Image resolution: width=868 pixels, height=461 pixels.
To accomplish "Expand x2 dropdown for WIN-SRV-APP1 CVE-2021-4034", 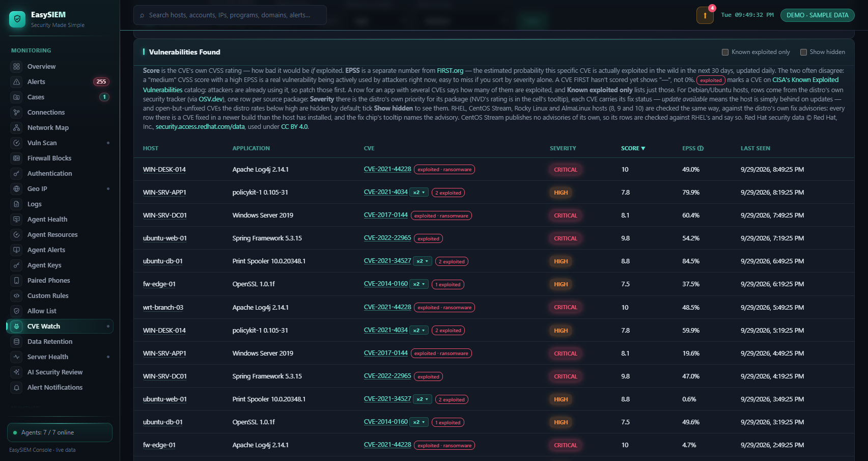I will pos(419,193).
